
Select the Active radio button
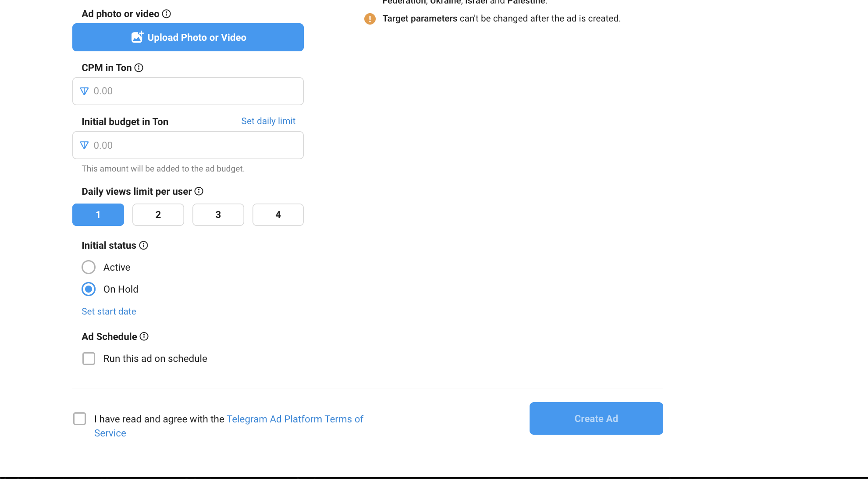point(89,267)
